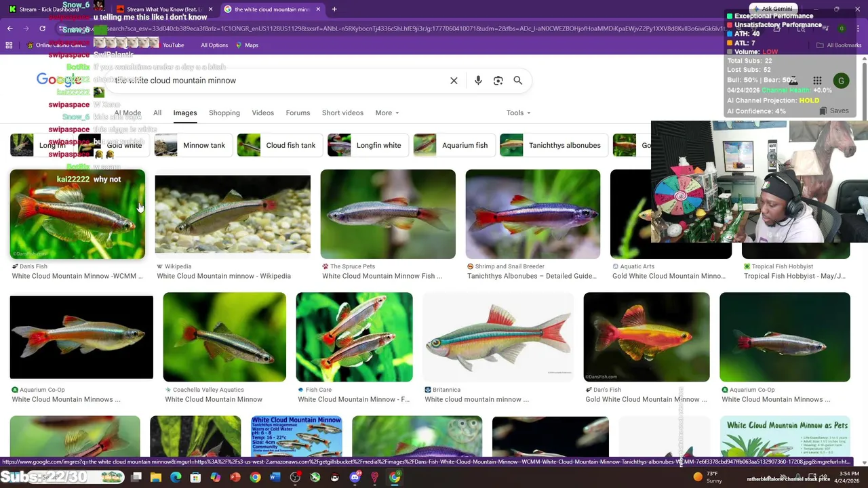The height and width of the screenshot is (488, 868).
Task: Open Tropical Fish Hobbyist May/J link
Action: [x=795, y=276]
